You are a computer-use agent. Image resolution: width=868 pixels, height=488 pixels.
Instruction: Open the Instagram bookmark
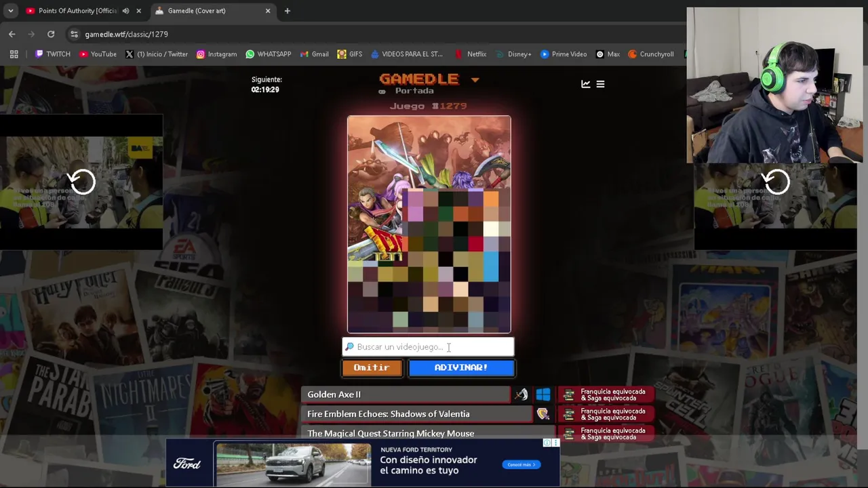click(x=216, y=54)
